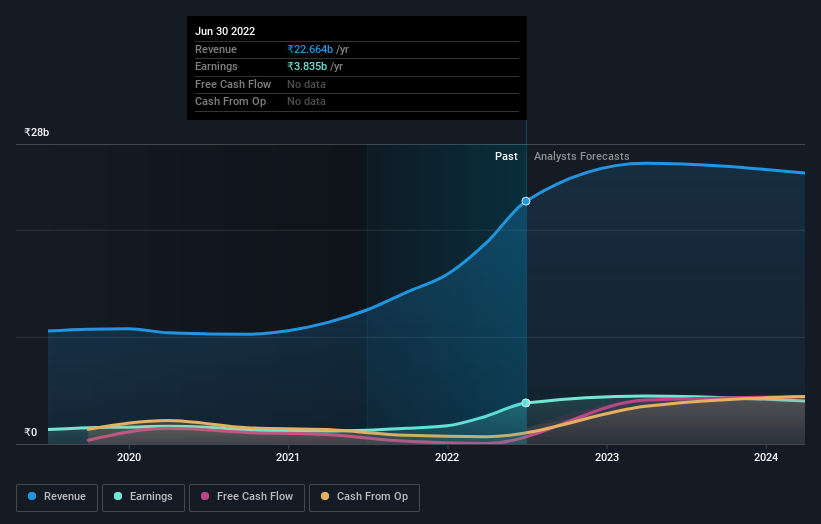Click the Earnings tooltip row label

pos(216,66)
